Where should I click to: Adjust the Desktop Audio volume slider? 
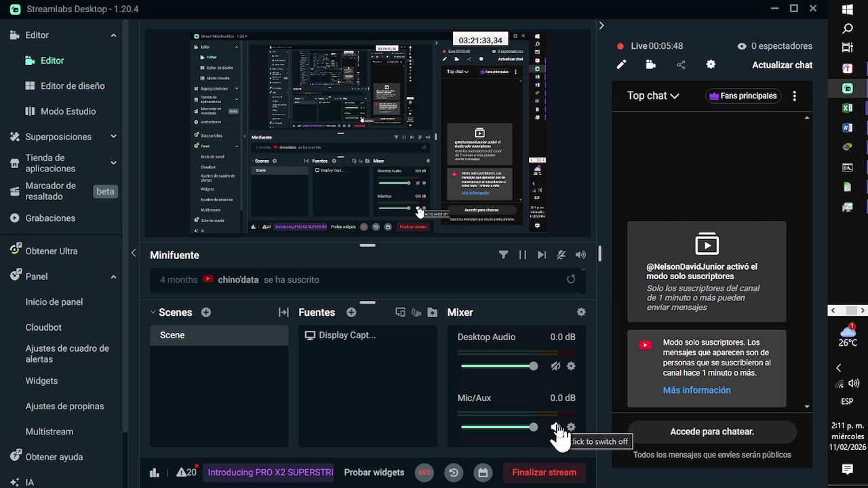pyautogui.click(x=499, y=366)
